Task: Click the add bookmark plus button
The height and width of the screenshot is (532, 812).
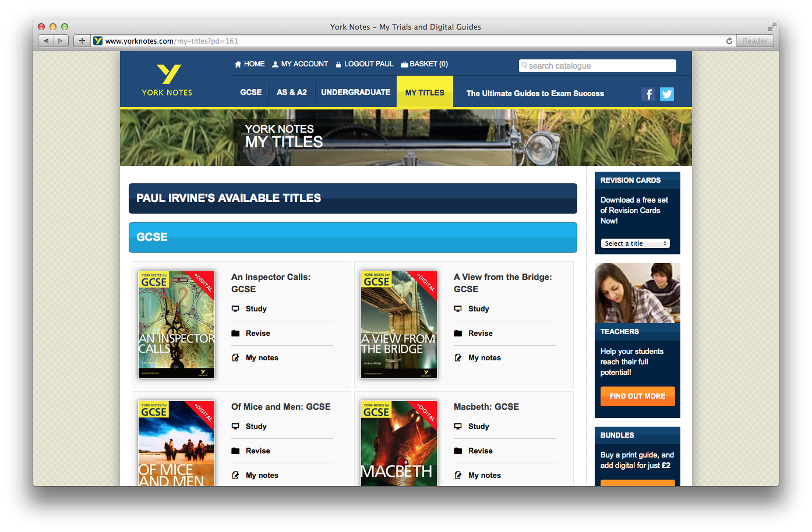Action: pos(82,41)
